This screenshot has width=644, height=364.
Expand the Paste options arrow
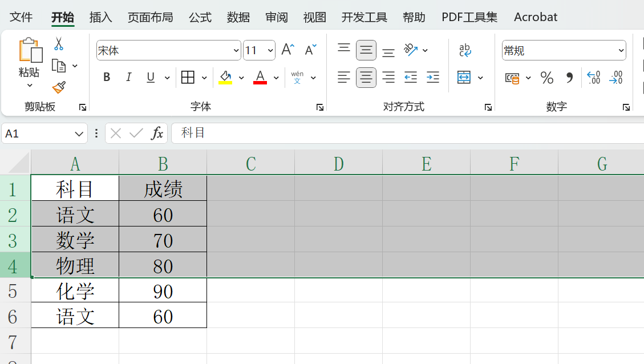[x=30, y=86]
